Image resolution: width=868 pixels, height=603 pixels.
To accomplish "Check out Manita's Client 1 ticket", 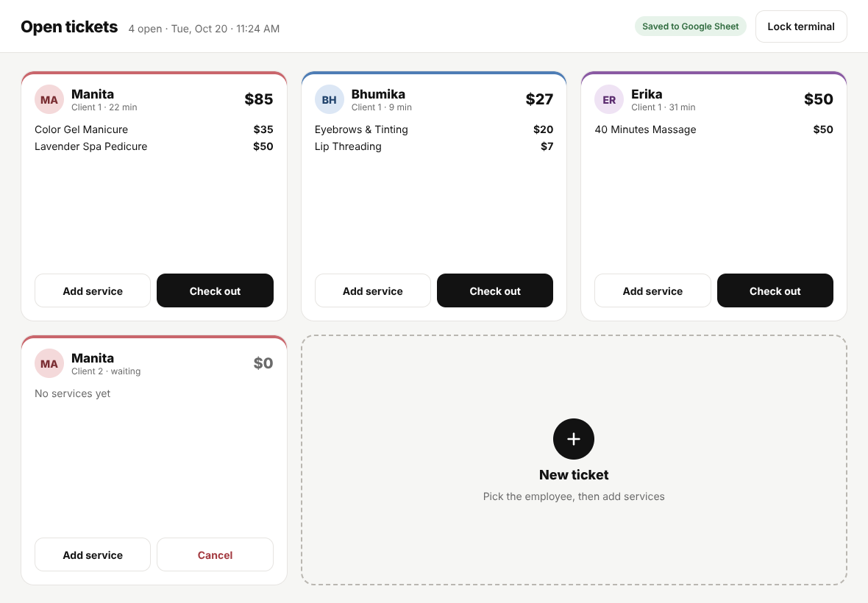I will (x=215, y=290).
